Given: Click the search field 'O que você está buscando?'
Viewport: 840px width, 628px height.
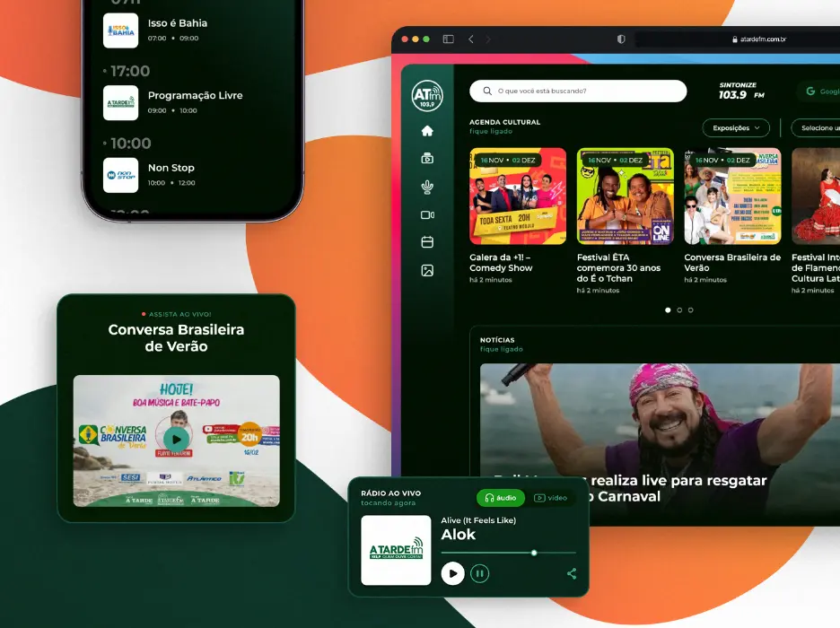Looking at the screenshot, I should coord(578,91).
